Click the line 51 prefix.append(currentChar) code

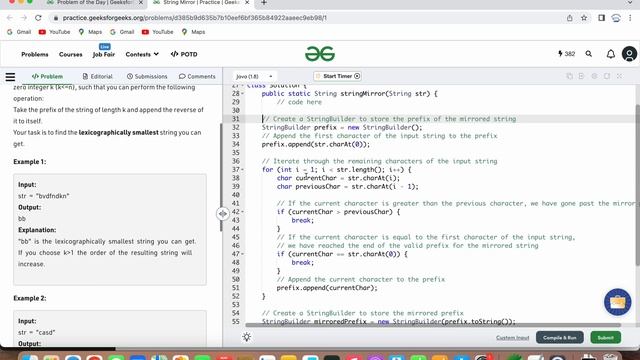pyautogui.click(x=327, y=288)
